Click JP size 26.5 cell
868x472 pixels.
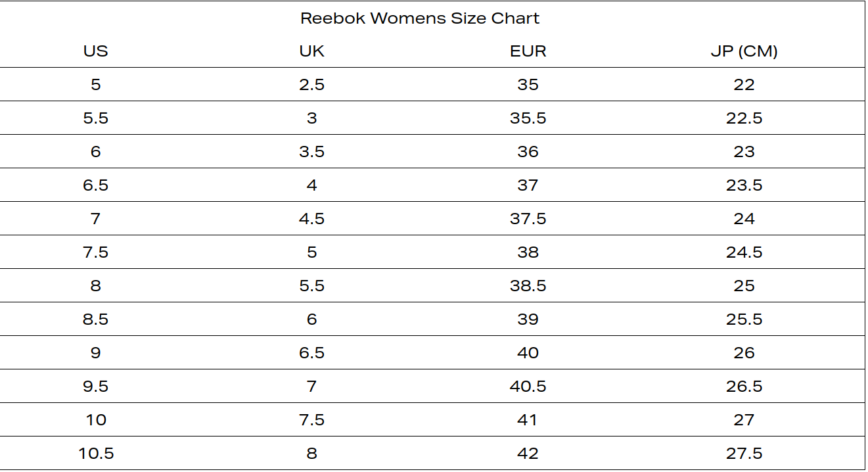(744, 387)
